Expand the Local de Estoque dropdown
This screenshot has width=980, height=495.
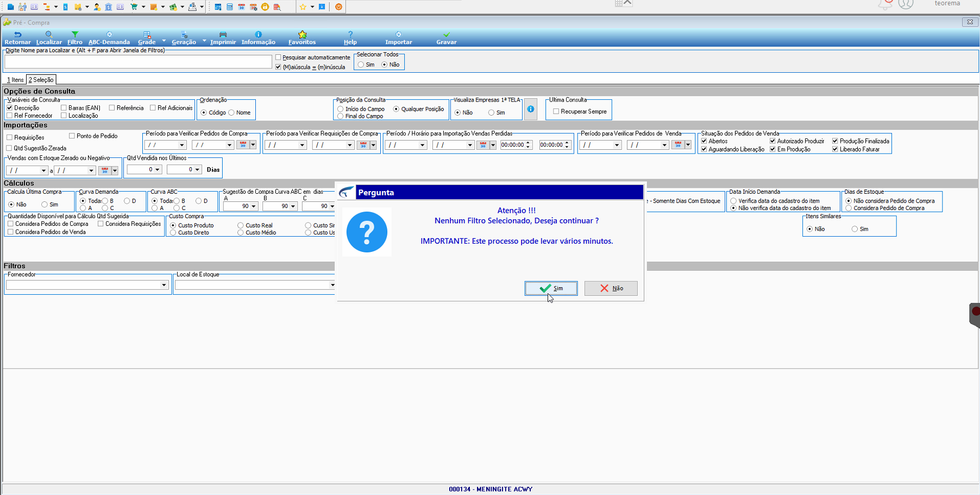pos(332,285)
